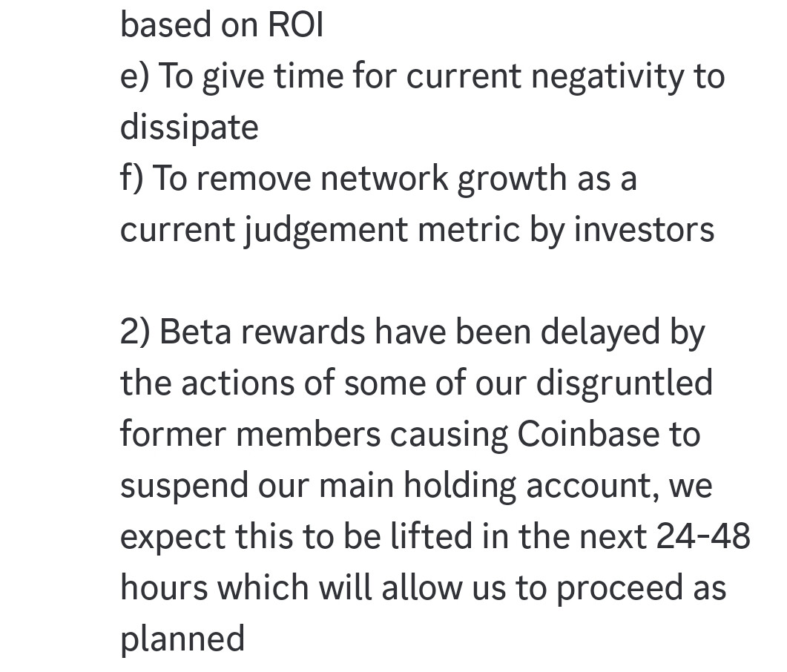
Task: Click the word "ROI" in the first line
Action: [x=296, y=24]
